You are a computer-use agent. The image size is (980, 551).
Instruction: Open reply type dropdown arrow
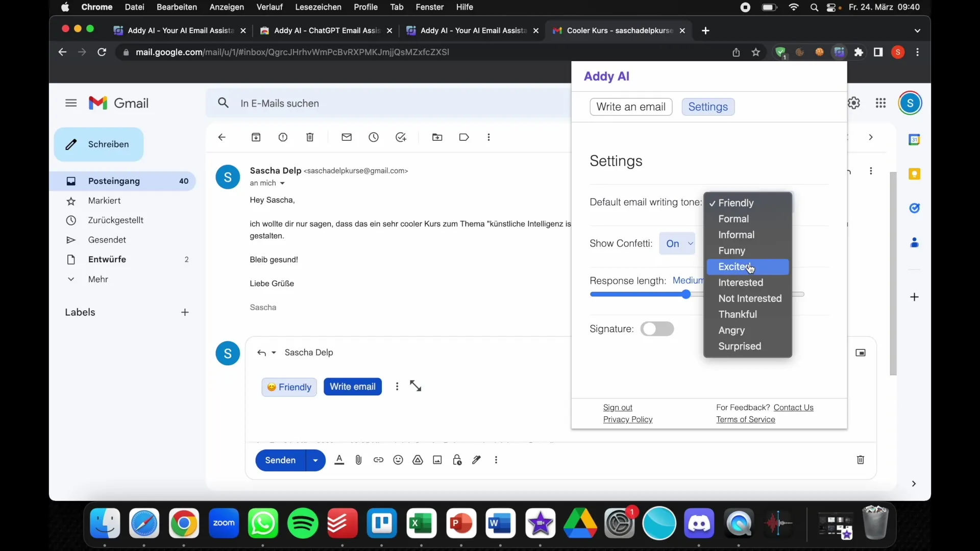click(274, 353)
